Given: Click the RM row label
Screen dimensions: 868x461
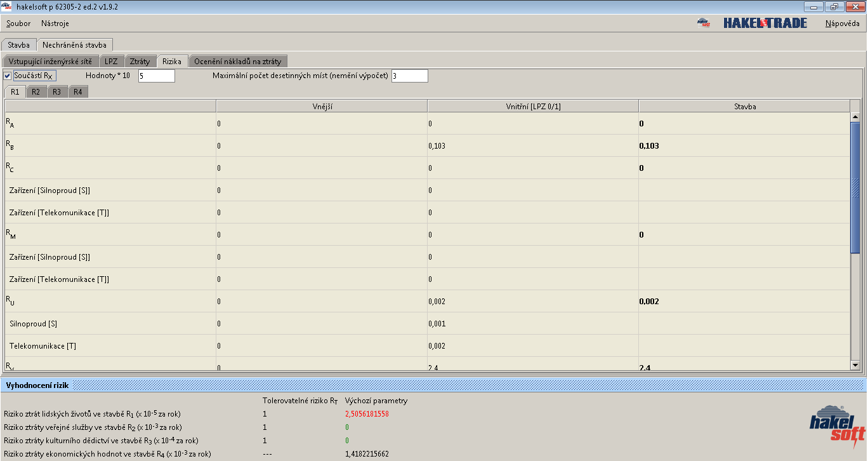Looking at the screenshot, I should click(11, 234).
